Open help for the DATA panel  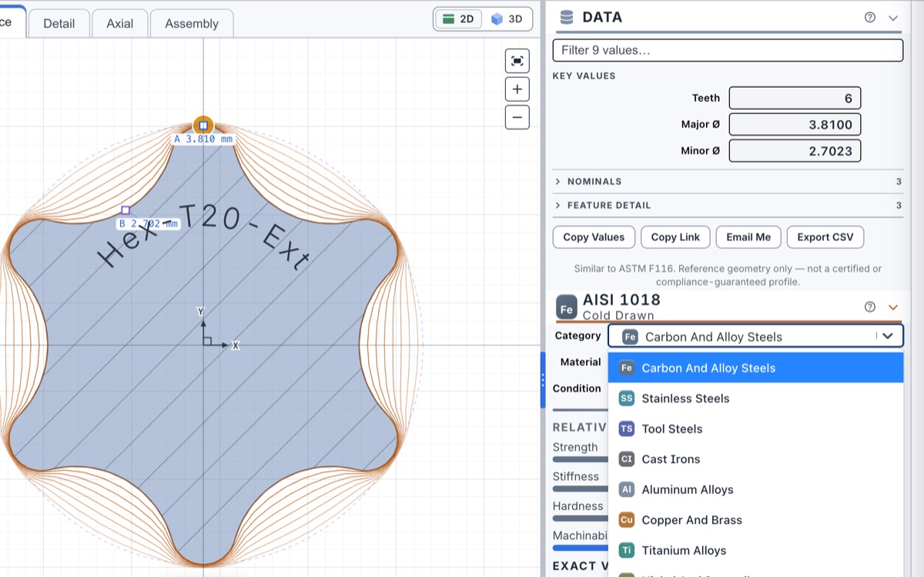coord(870,18)
